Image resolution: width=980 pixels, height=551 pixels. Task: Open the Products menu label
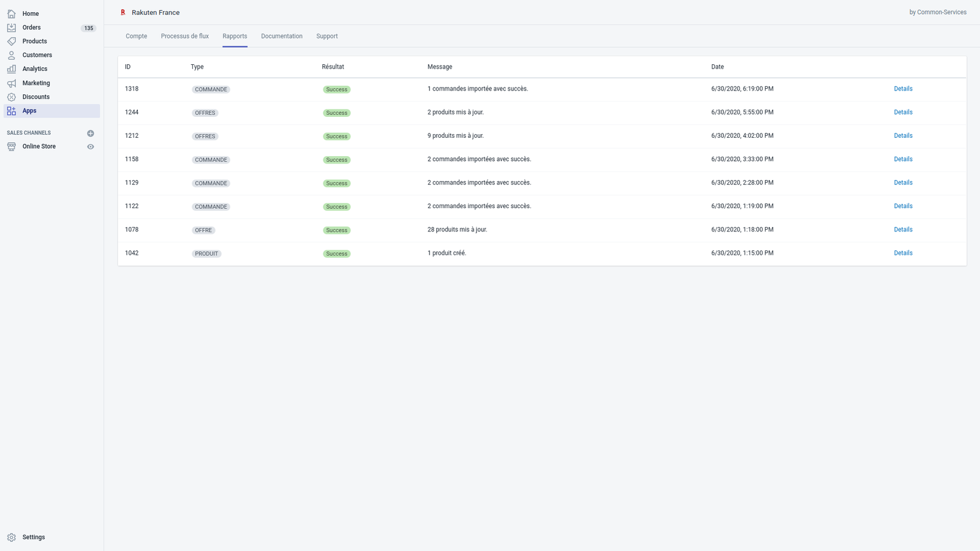point(35,41)
